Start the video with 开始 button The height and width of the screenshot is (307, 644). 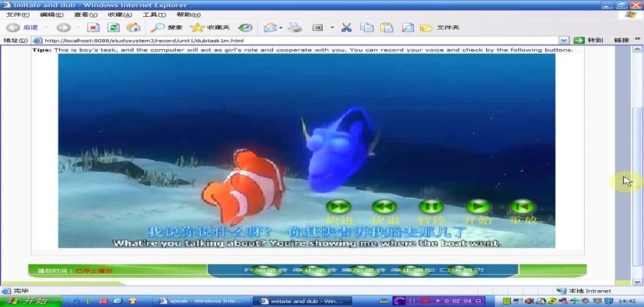pos(478,206)
